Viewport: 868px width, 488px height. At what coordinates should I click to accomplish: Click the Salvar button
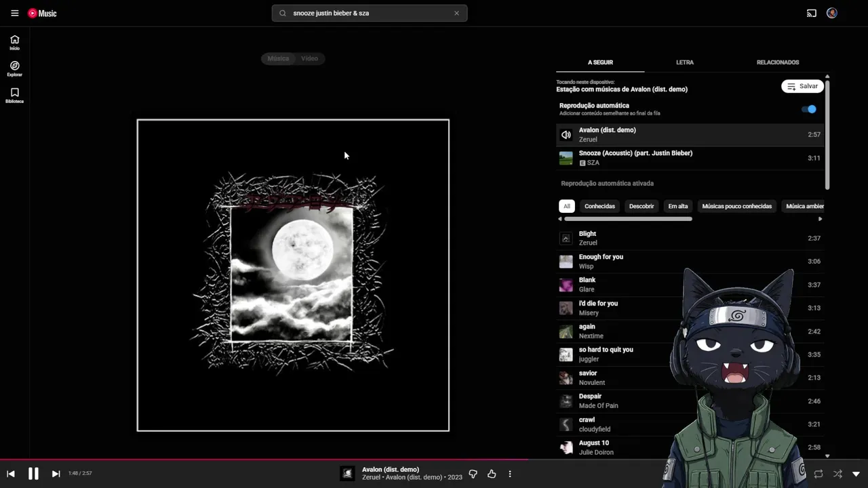(802, 86)
